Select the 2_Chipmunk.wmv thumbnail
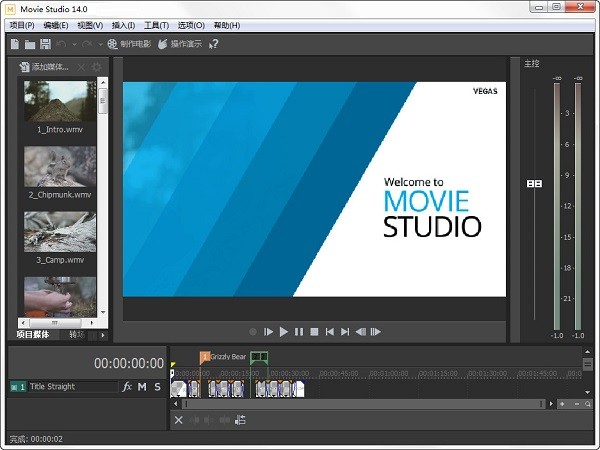This screenshot has width=600, height=450. pyautogui.click(x=60, y=167)
